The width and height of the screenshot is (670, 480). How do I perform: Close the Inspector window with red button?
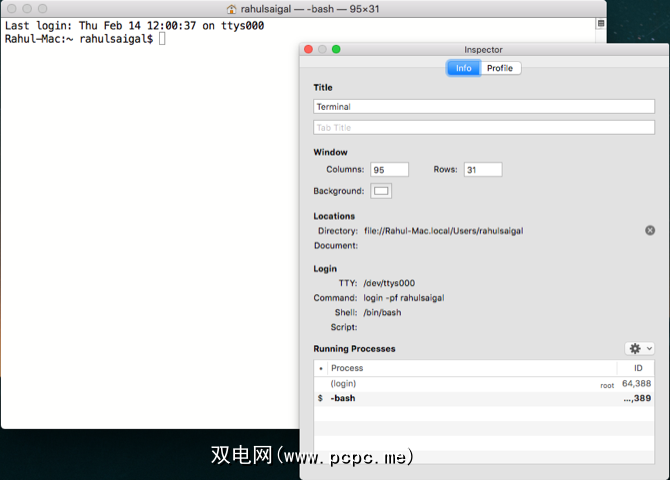coord(308,49)
